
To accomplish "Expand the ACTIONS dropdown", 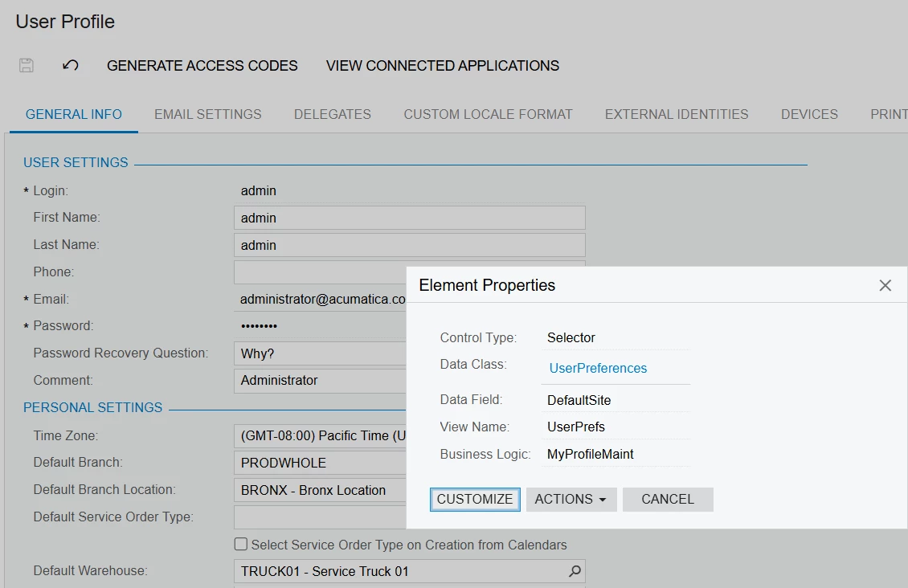I will click(571, 499).
